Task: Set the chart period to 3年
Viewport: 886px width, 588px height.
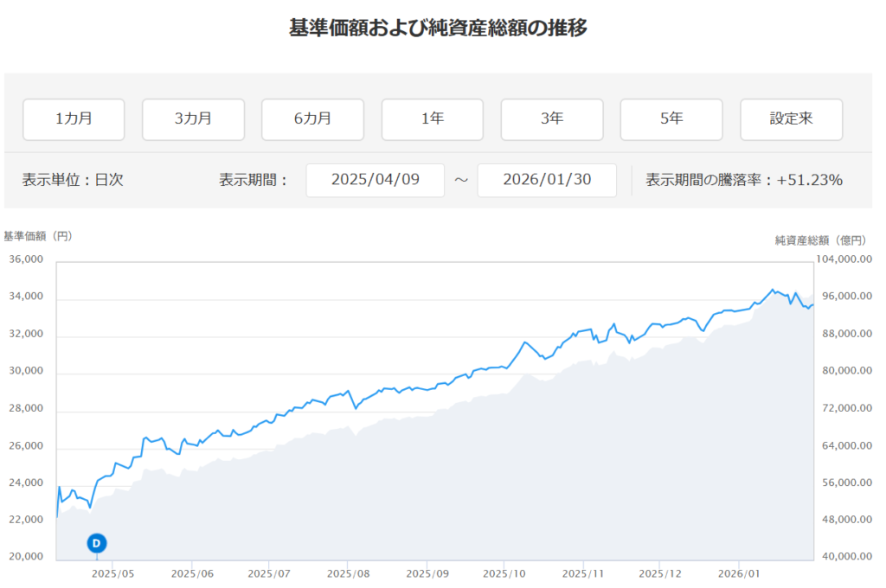Action: pos(551,119)
